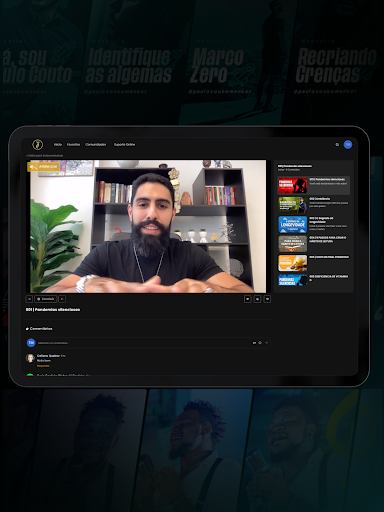Image resolution: width=384 pixels, height=512 pixels.
Task: Click the back breadcrumb link above video
Action: [x=45, y=156]
